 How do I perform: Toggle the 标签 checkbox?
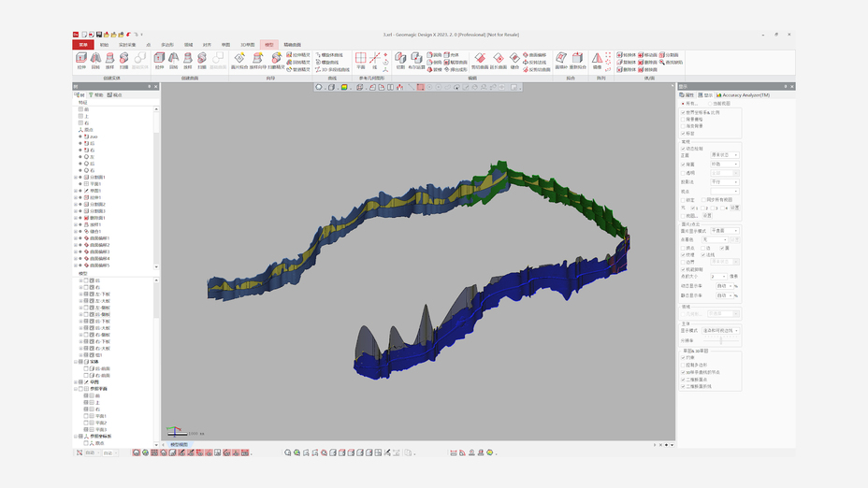coord(683,134)
